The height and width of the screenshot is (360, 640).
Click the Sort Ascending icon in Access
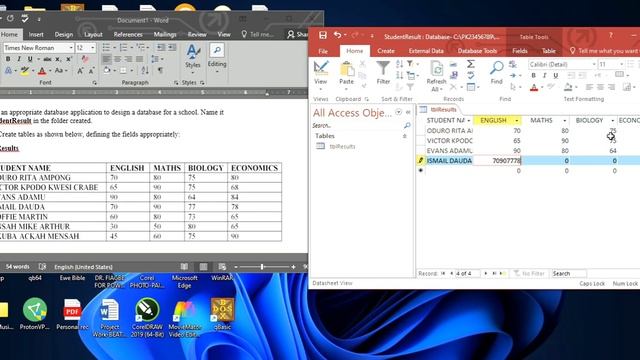point(399,64)
